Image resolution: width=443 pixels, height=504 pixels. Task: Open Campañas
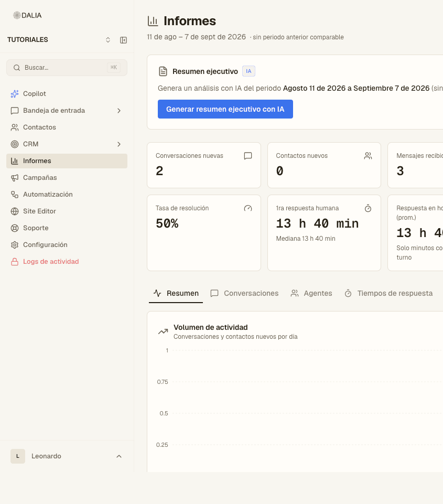(67, 177)
